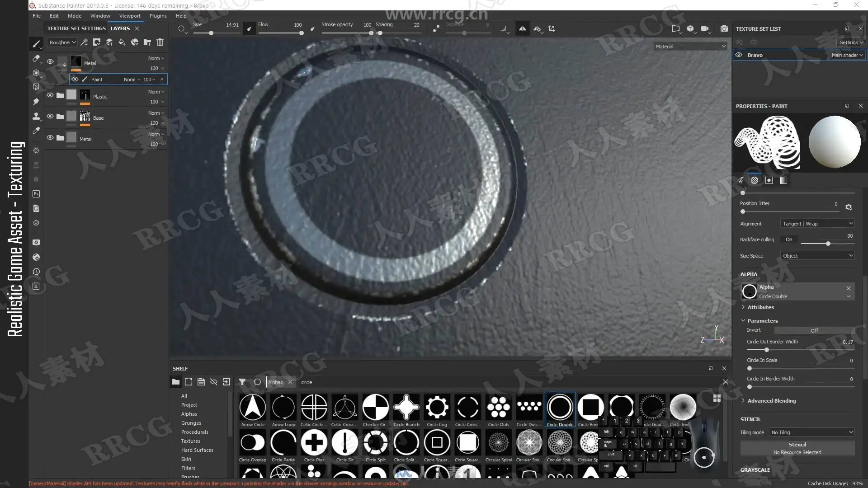The width and height of the screenshot is (868, 488).
Task: Click the lazy mouse toggle icon
Action: (x=436, y=28)
